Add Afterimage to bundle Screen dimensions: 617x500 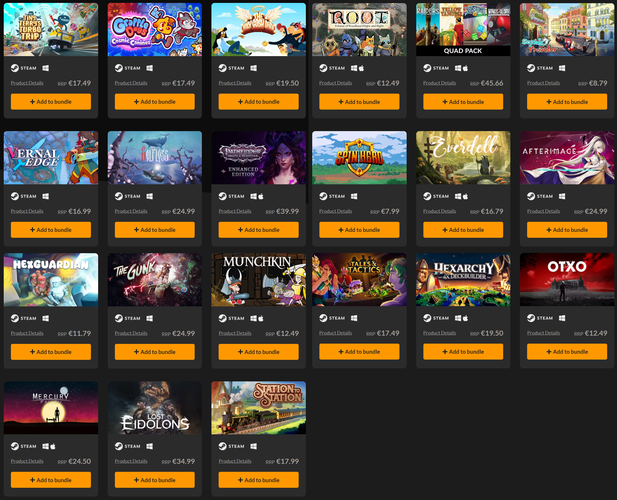coord(567,230)
